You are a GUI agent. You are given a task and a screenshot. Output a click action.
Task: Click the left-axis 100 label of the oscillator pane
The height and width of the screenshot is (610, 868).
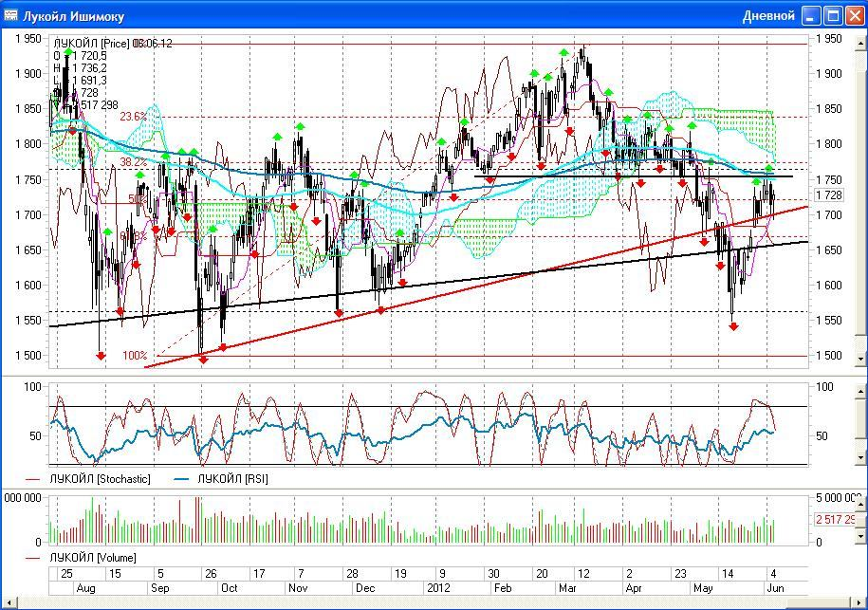32,386
